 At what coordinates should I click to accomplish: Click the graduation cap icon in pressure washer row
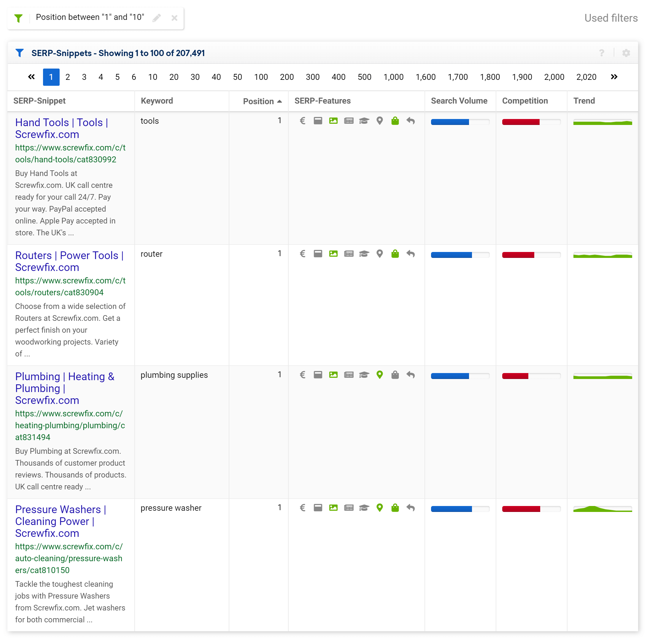click(364, 508)
